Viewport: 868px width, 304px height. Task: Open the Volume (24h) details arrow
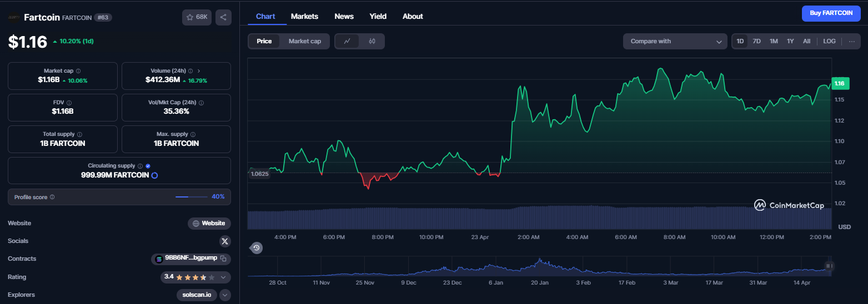(x=199, y=71)
